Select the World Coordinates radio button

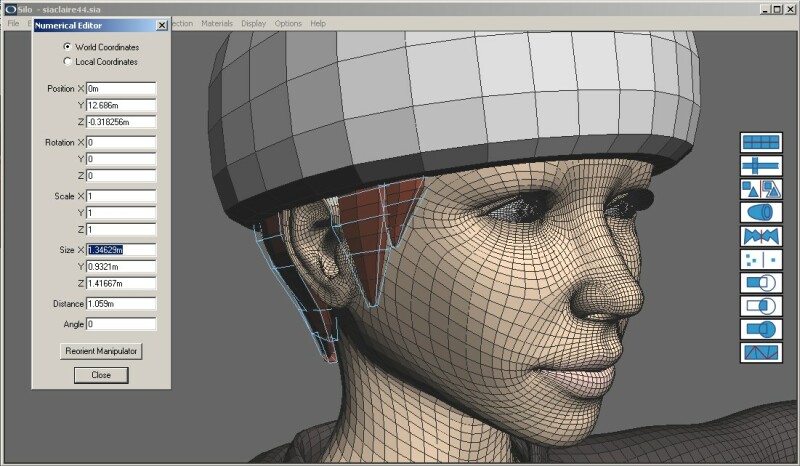click(67, 47)
